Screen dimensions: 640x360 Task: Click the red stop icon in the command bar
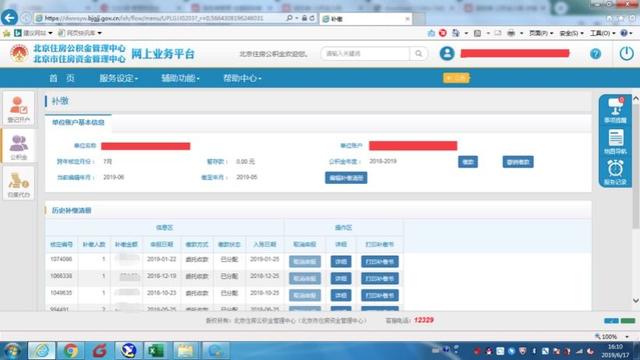(x=443, y=33)
